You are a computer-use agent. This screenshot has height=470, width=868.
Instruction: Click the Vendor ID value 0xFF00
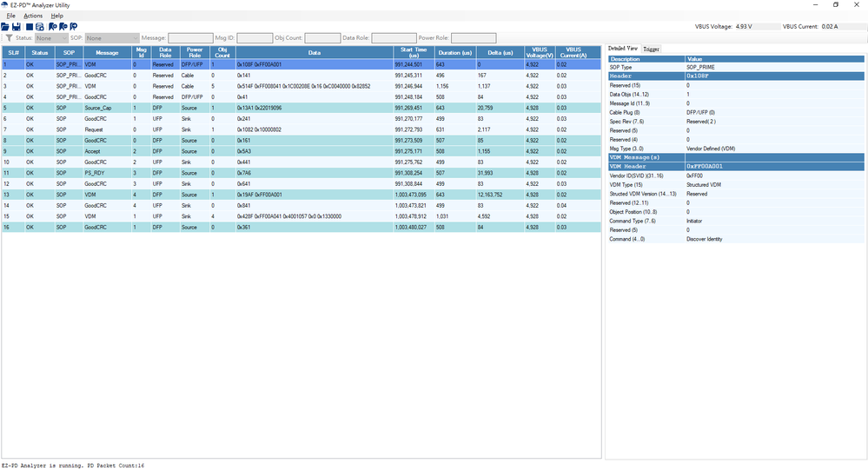694,175
